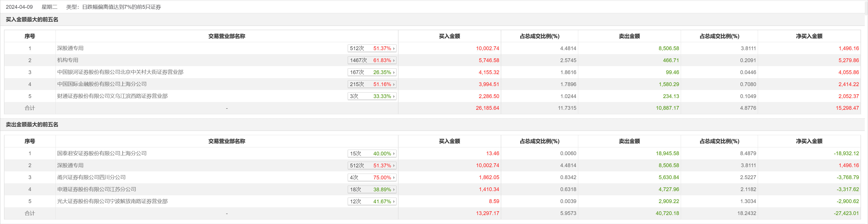Click 机构专用 net buy amount 5,279.86
The width and height of the screenshot is (868, 224).
tap(848, 61)
